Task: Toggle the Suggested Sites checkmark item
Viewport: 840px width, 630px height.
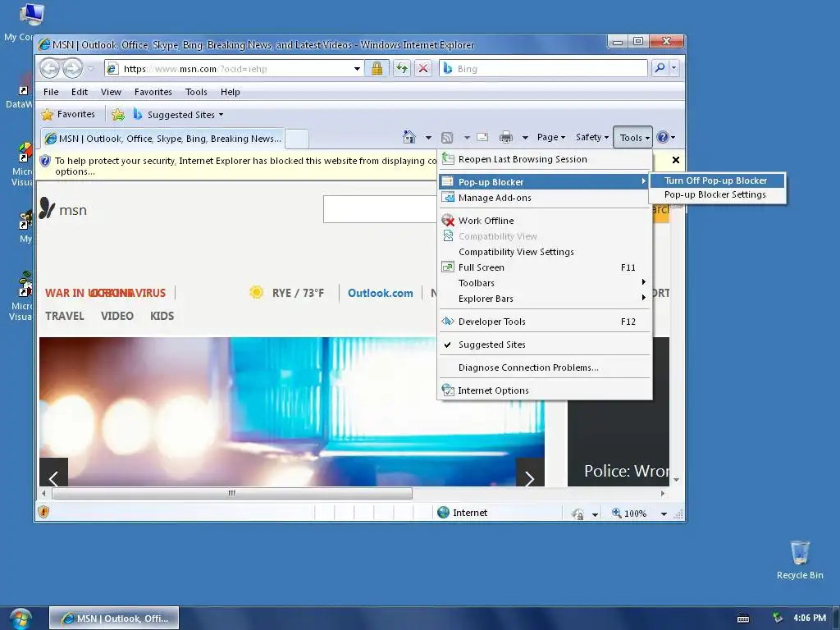Action: point(545,345)
